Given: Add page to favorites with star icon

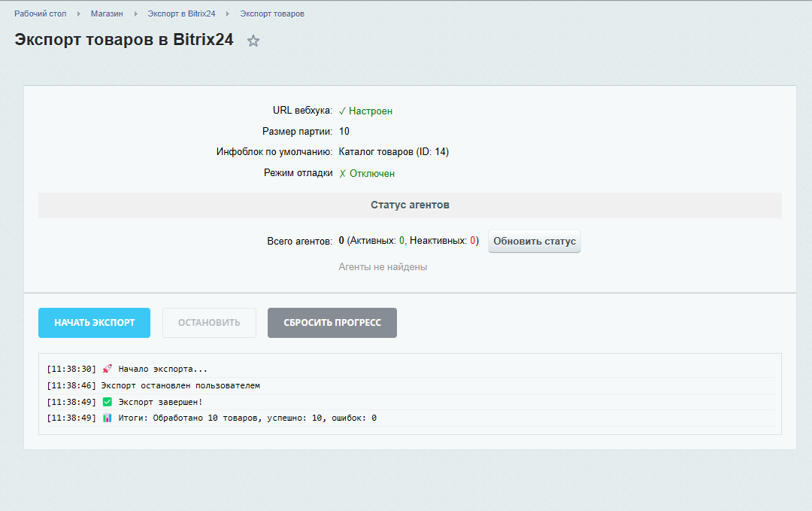Looking at the screenshot, I should 253,41.
